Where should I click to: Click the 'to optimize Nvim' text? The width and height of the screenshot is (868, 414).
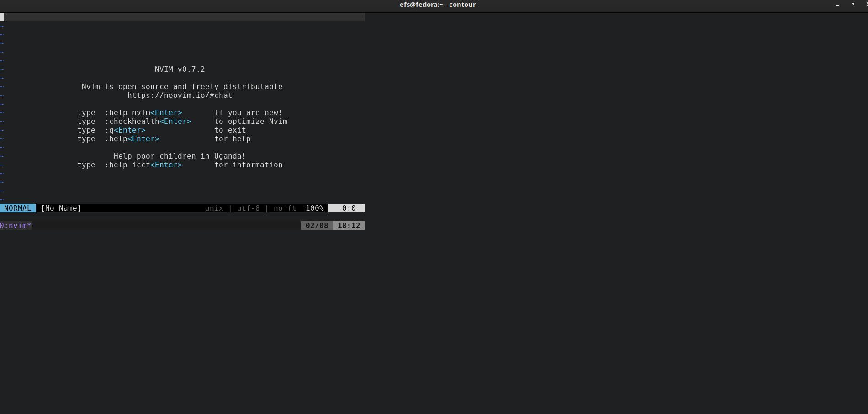tap(251, 121)
